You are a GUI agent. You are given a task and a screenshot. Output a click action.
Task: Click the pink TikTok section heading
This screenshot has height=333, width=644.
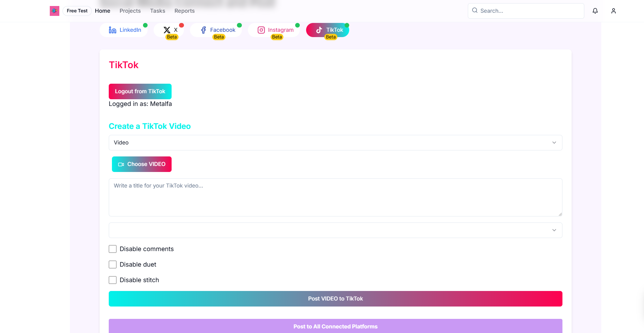coord(124,65)
